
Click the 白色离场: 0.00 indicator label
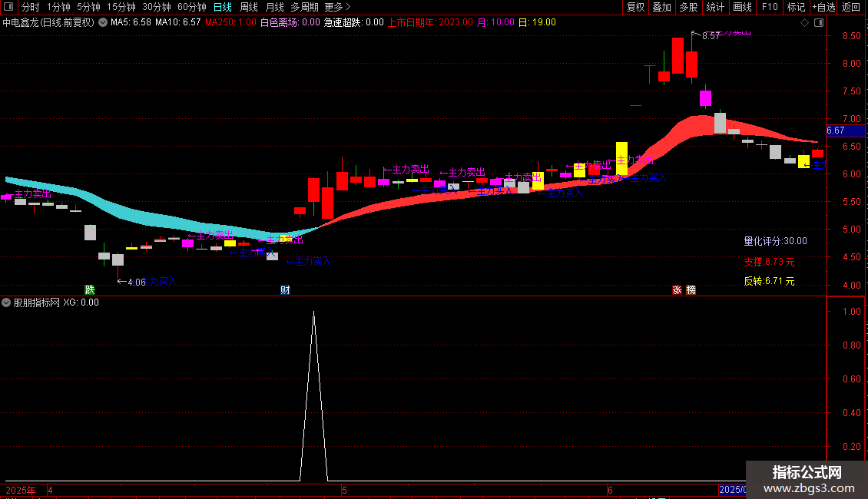[290, 23]
